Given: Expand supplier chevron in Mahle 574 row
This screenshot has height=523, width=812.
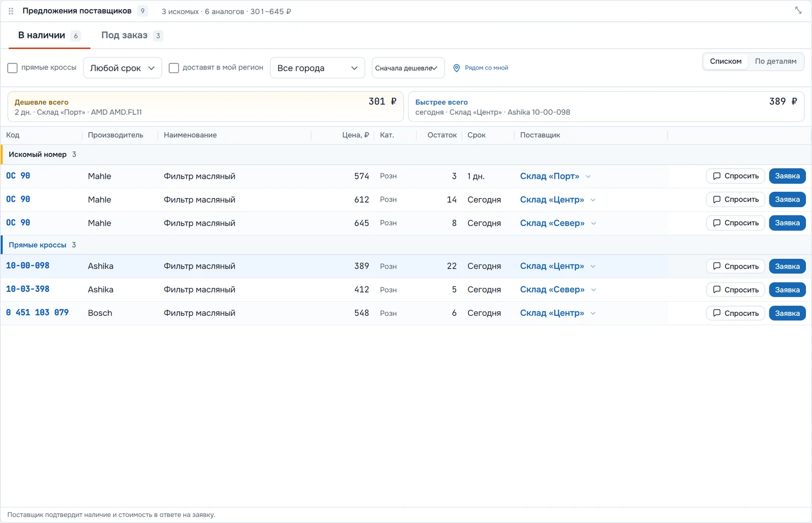Looking at the screenshot, I should 588,177.
